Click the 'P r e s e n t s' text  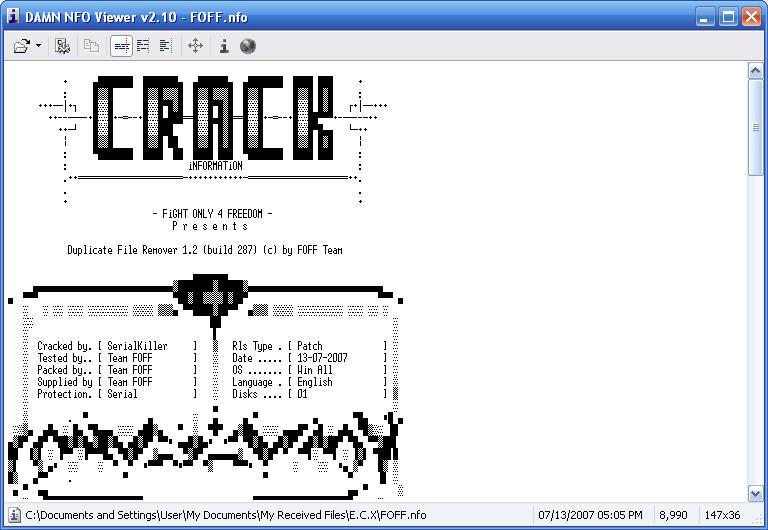[210, 226]
